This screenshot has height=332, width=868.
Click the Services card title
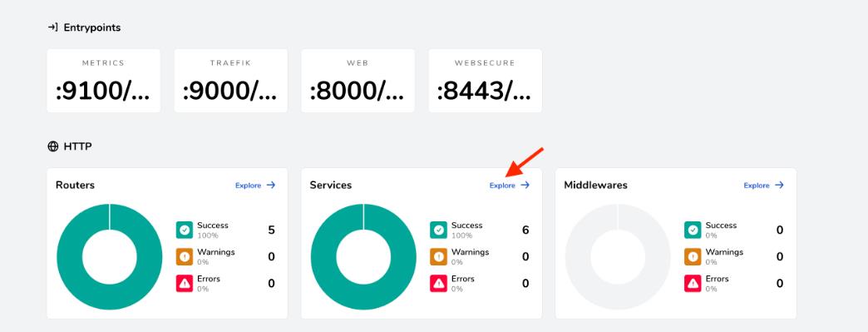(x=330, y=185)
